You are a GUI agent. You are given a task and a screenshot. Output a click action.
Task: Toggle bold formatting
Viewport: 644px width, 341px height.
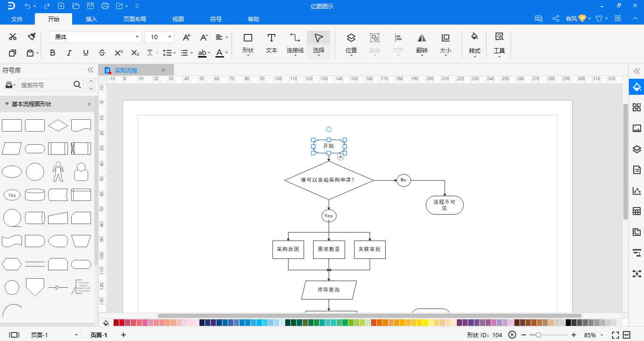click(x=53, y=53)
